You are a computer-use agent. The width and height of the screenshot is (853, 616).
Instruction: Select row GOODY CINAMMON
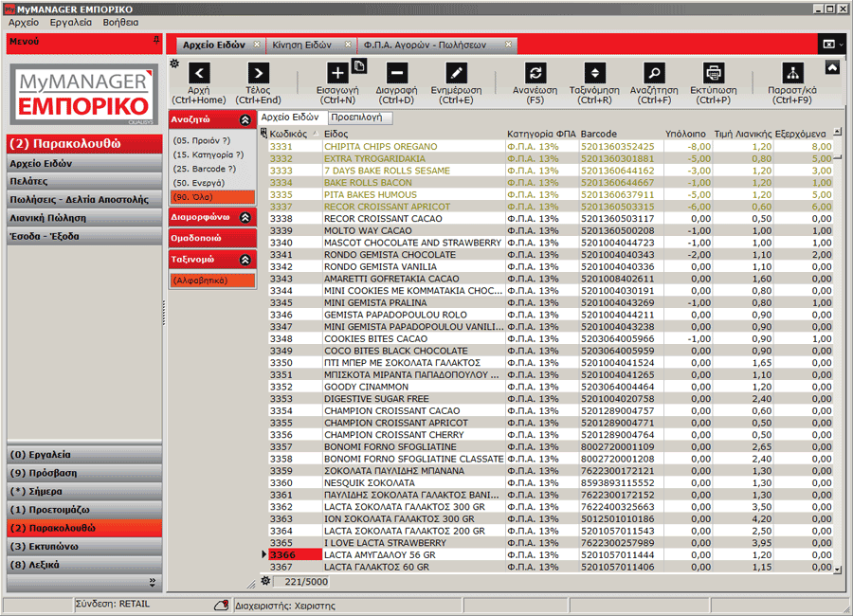point(551,387)
